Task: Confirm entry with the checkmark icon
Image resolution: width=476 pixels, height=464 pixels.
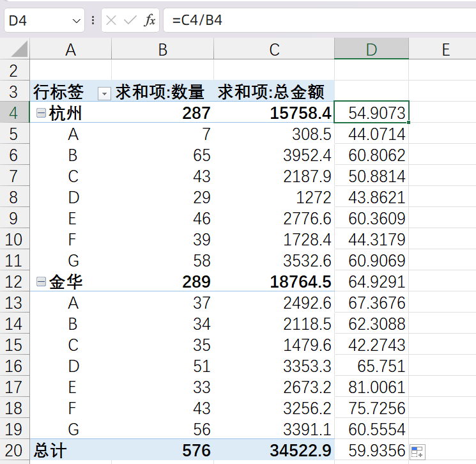Action: tap(130, 20)
